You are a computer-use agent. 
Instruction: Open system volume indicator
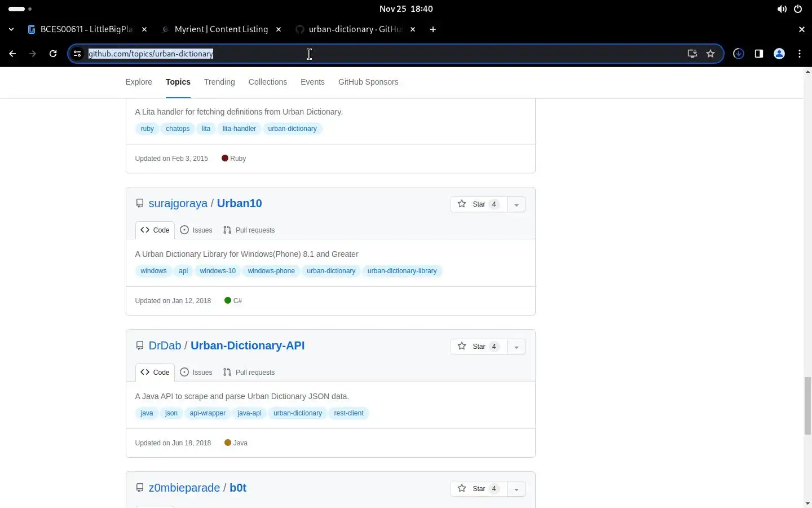pyautogui.click(x=782, y=9)
